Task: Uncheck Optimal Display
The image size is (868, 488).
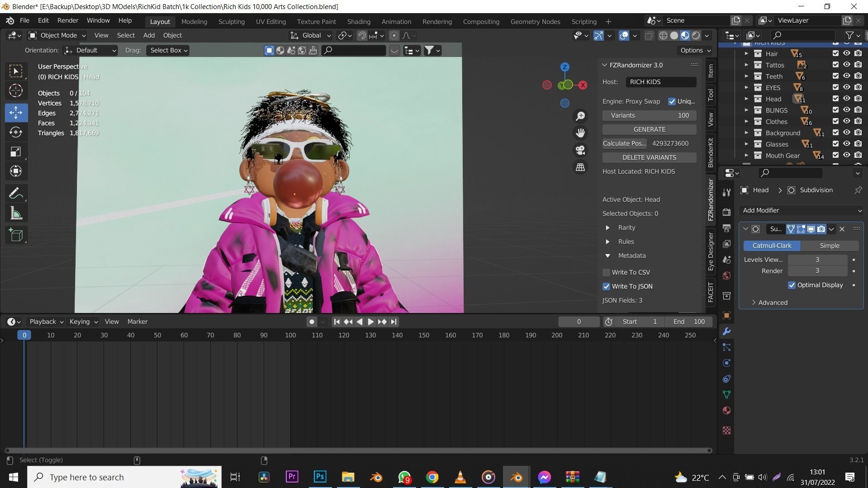Action: [x=792, y=285]
